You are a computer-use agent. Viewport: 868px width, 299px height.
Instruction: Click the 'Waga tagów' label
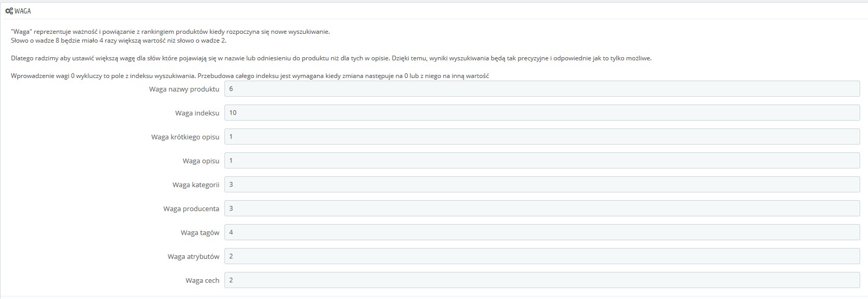(x=200, y=232)
